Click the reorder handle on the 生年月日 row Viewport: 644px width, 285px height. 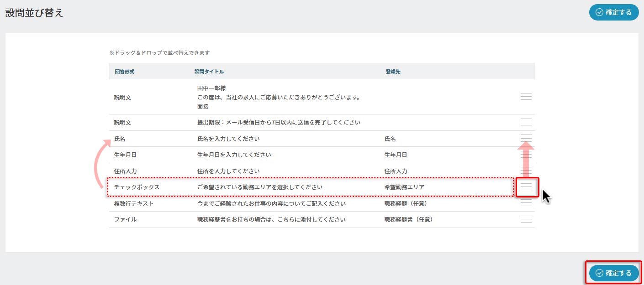pyautogui.click(x=526, y=155)
